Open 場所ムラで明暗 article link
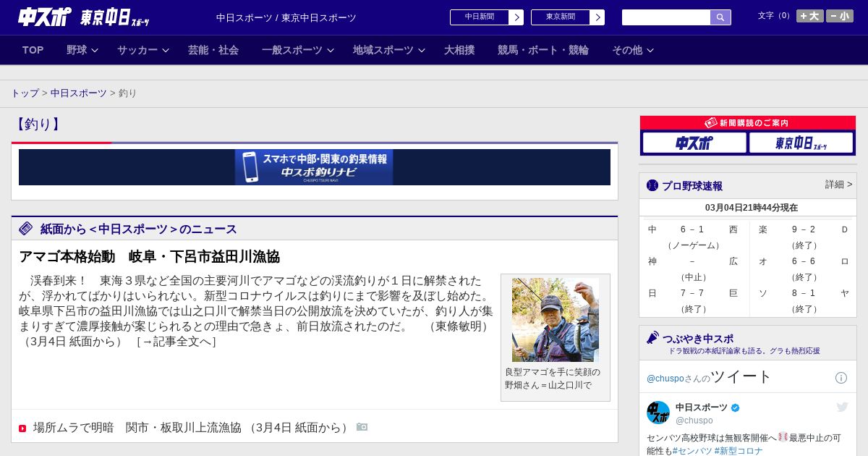Screen dimensions: 868x456 192,428
